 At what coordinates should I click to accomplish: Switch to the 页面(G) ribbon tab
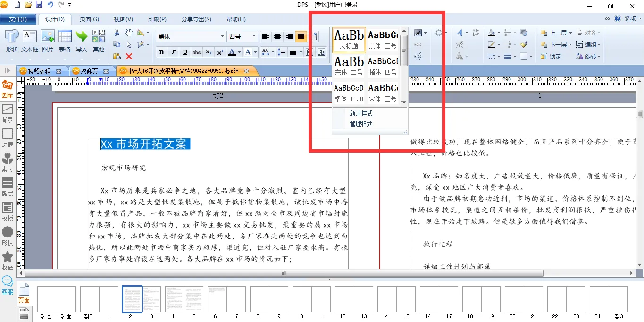tap(89, 19)
